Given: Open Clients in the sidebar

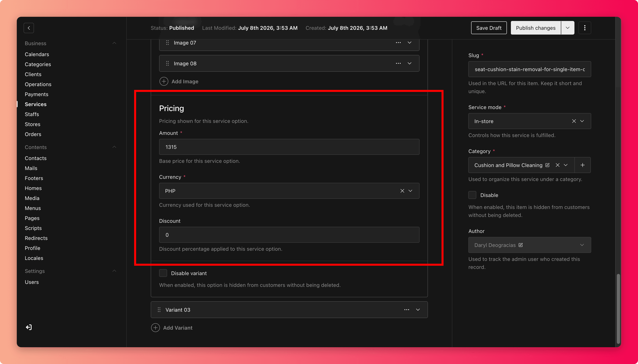Looking at the screenshot, I should tap(33, 74).
